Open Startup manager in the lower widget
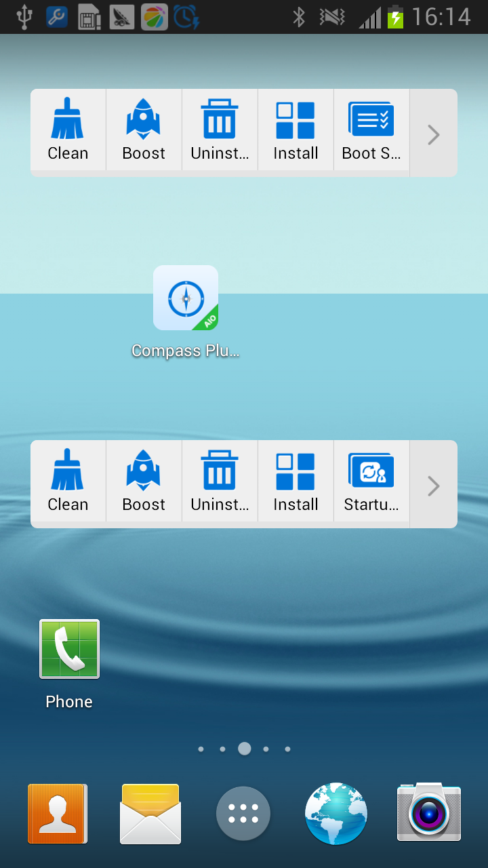Screen dimensions: 488x868 pos(371,481)
